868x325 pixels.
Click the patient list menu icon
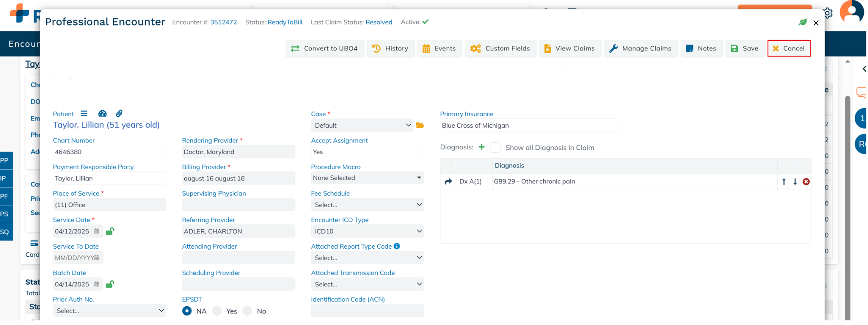tap(84, 114)
